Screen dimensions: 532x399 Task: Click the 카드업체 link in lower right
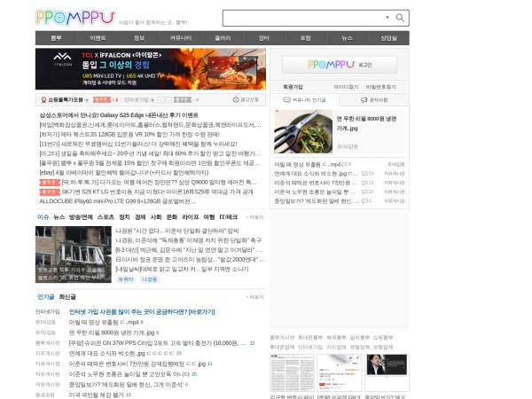tap(336, 347)
